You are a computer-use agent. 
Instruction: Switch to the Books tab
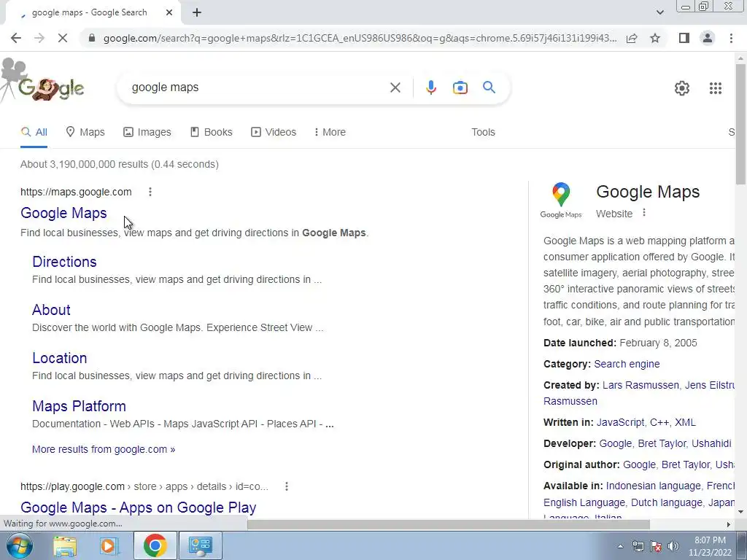pos(211,133)
